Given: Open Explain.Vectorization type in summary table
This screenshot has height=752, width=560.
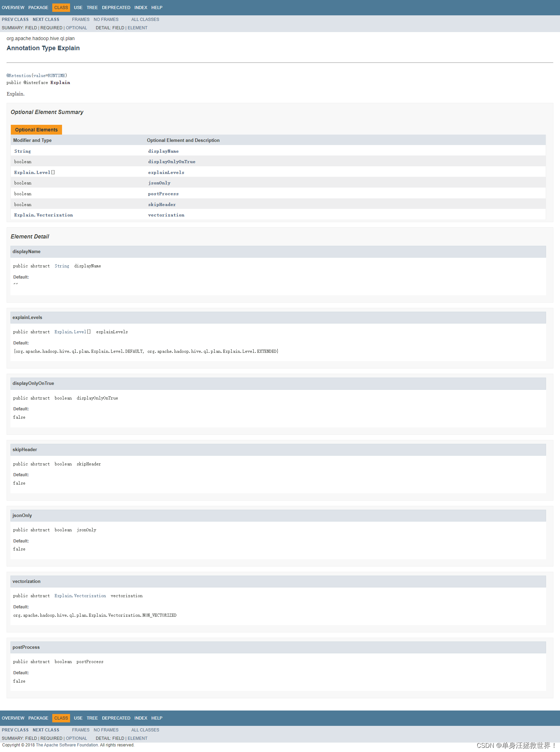Looking at the screenshot, I should click(44, 215).
